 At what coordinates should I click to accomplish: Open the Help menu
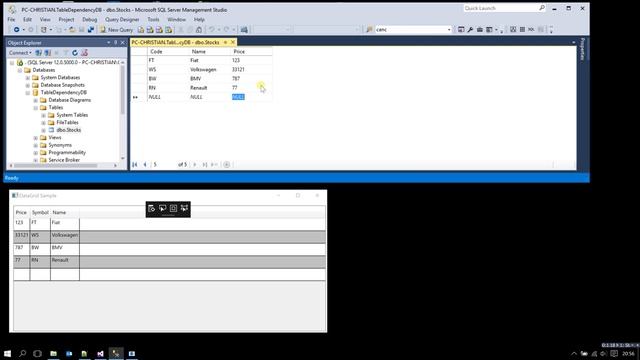[x=199, y=19]
